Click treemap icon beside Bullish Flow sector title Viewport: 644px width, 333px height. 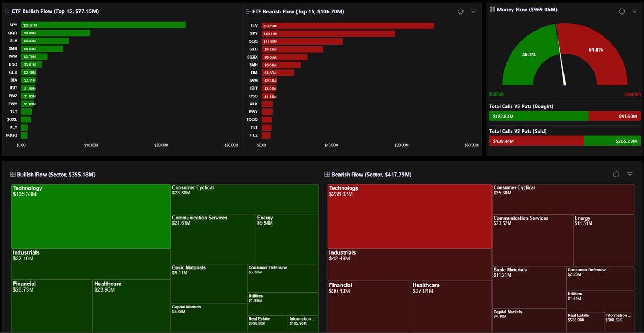12,175
